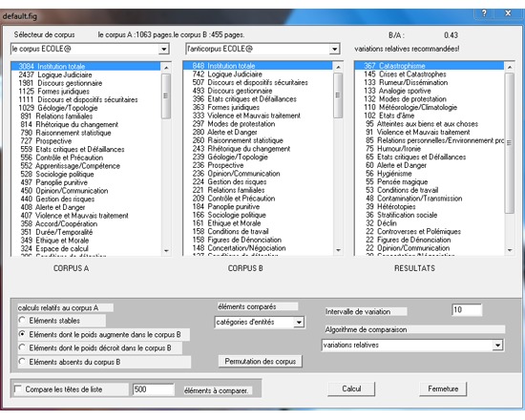Select '280 Alerte et Danger' in Corpus B
Screen dimensions: 525x420
coord(258,132)
